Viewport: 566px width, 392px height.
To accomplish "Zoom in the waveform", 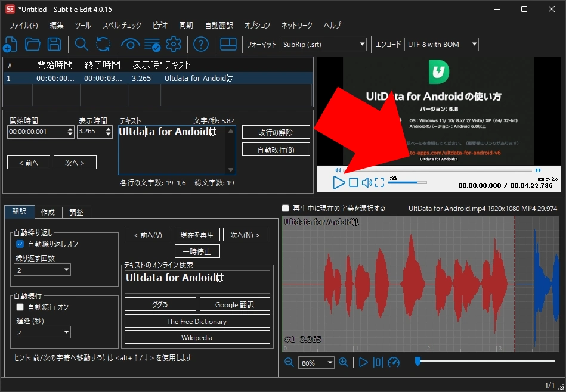I will (344, 362).
